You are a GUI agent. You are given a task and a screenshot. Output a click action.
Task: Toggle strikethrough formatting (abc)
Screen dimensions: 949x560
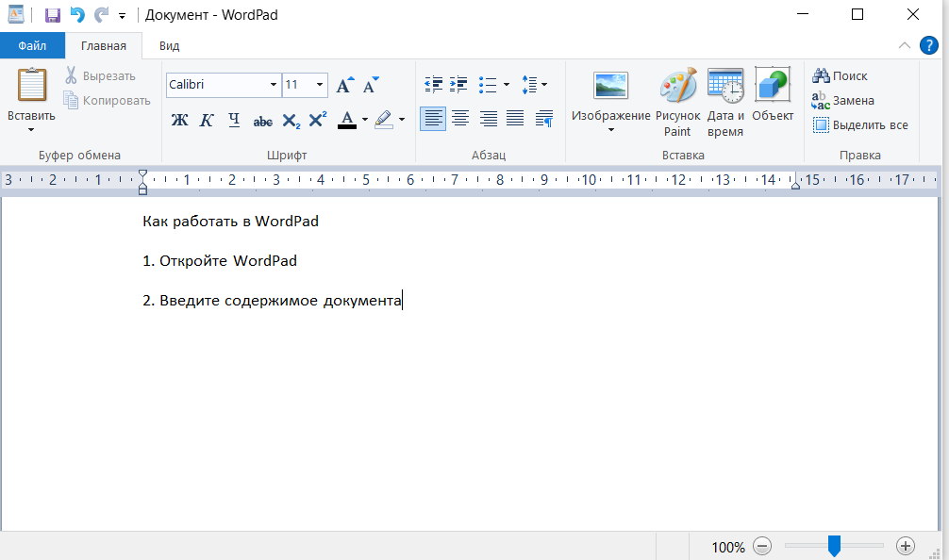pos(262,121)
